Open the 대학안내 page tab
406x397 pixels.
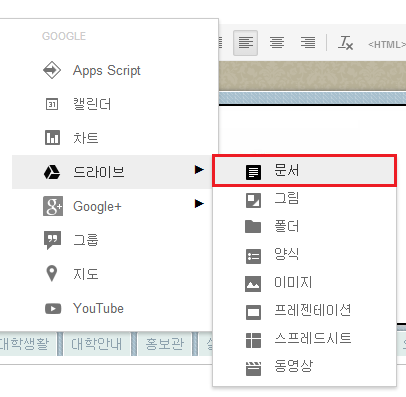(97, 344)
